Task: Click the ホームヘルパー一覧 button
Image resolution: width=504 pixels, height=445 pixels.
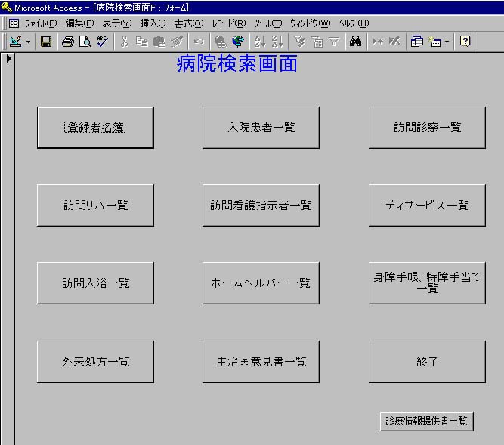Action: pos(261,283)
